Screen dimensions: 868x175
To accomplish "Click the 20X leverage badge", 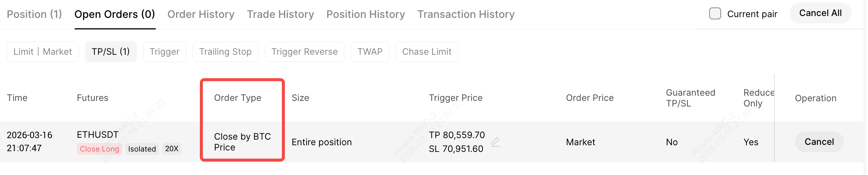I will [x=172, y=149].
